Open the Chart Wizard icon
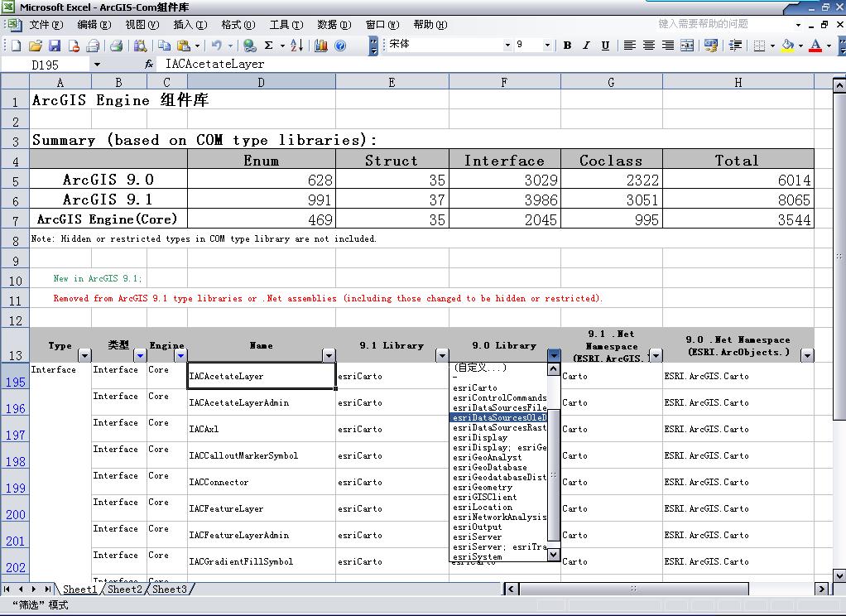 pos(321,46)
